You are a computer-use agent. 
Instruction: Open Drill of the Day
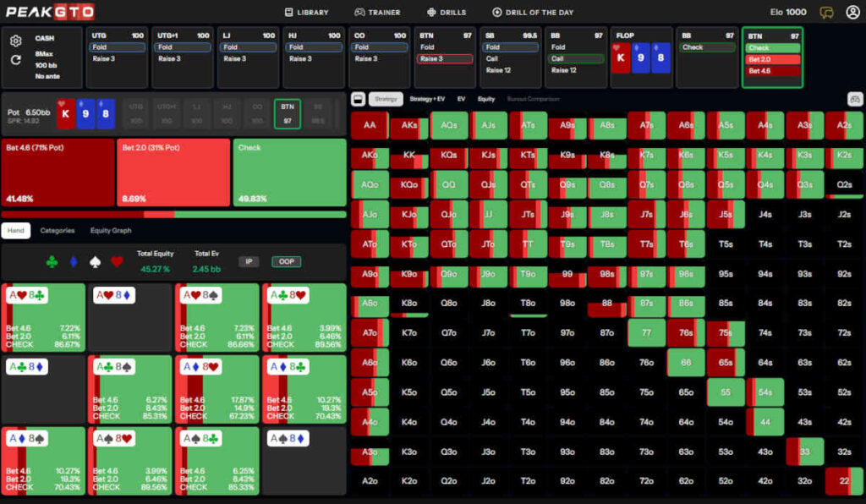[532, 13]
